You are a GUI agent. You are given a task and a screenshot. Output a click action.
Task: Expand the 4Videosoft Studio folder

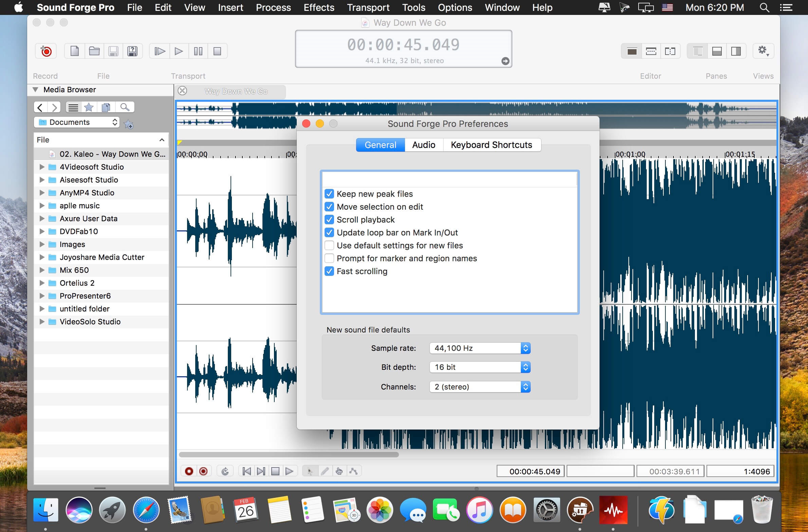42,167
